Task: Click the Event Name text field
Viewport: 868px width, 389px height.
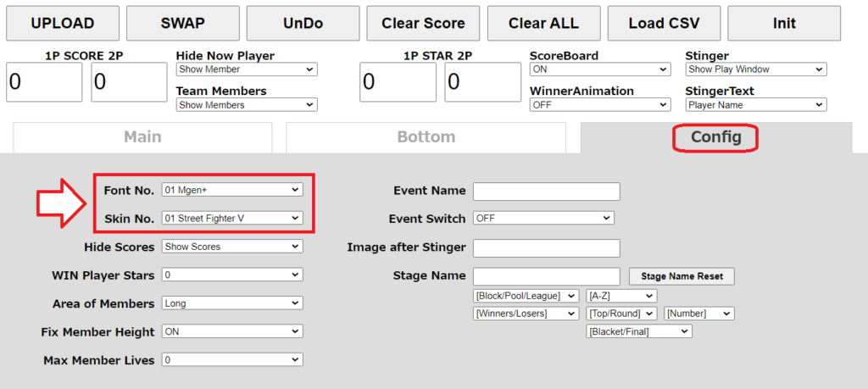Action: (547, 192)
